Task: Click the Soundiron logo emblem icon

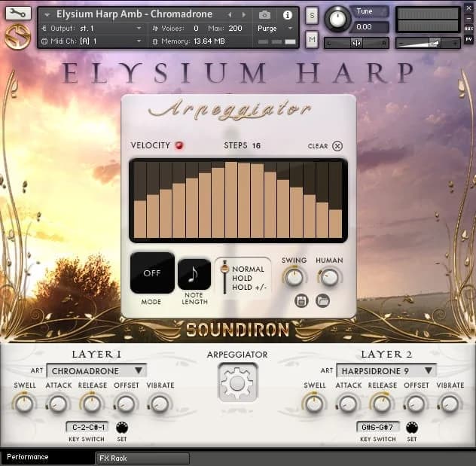Action: click(x=17, y=36)
